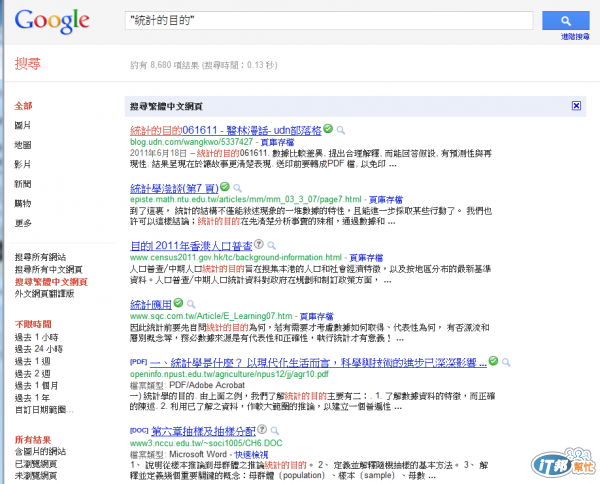Click URL text blog.udn.com/wangkwo/5337427

(x=191, y=142)
